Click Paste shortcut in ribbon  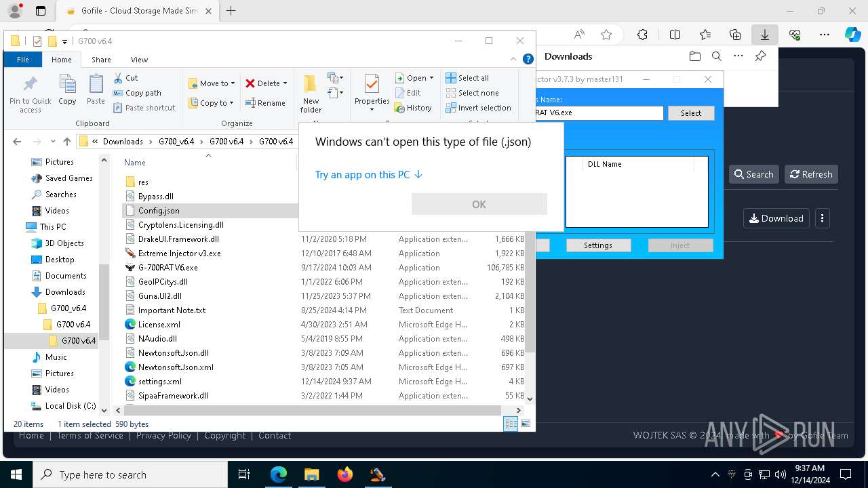point(144,108)
